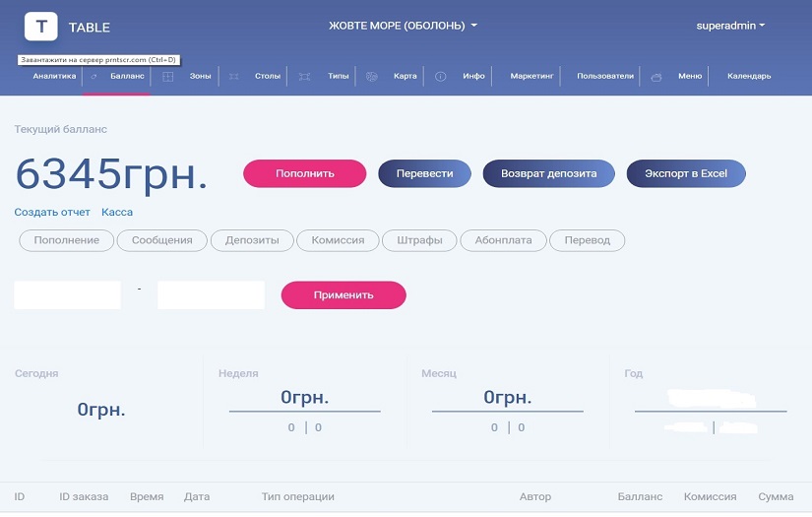Click the table icon beside Столы
Viewport: 812px width, 517px height.
[234, 77]
